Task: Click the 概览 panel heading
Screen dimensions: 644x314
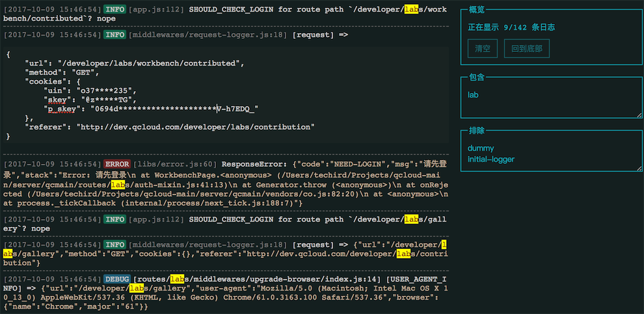Action: click(476, 10)
